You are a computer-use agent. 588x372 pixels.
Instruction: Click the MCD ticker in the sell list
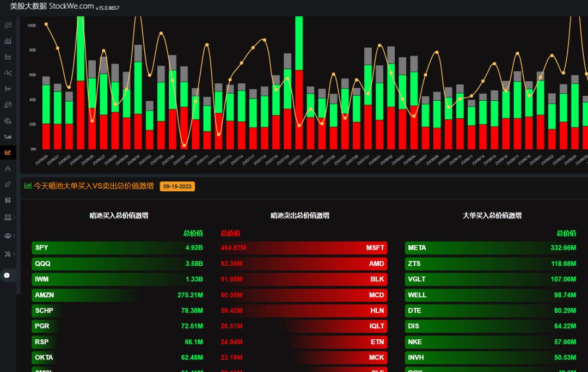coord(377,295)
